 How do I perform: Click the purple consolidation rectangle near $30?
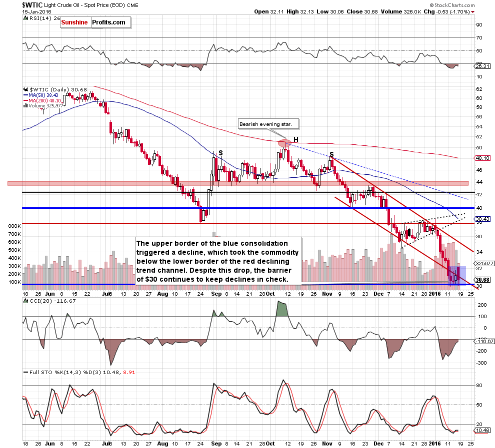[x=457, y=276]
